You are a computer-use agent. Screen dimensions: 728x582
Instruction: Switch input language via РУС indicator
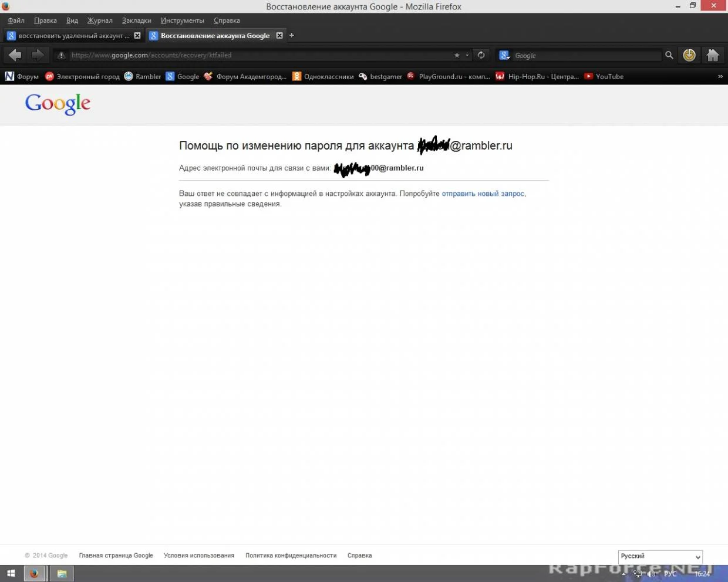[x=670, y=574]
